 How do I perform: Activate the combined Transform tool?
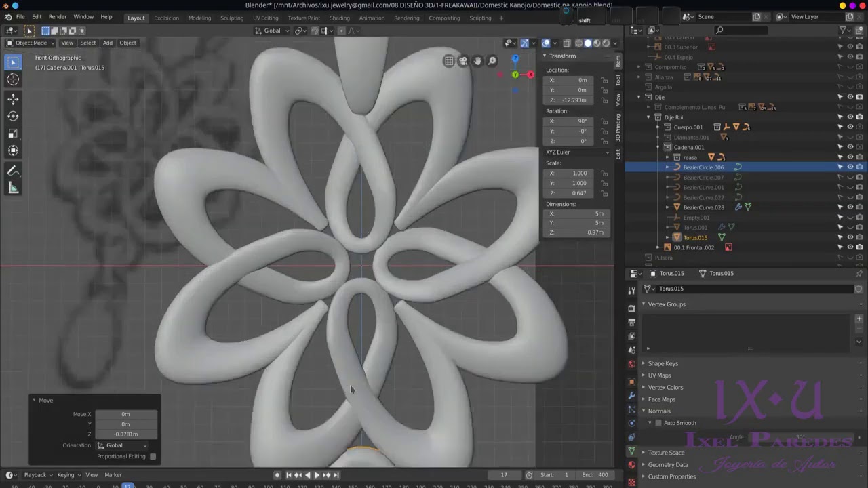(x=13, y=150)
